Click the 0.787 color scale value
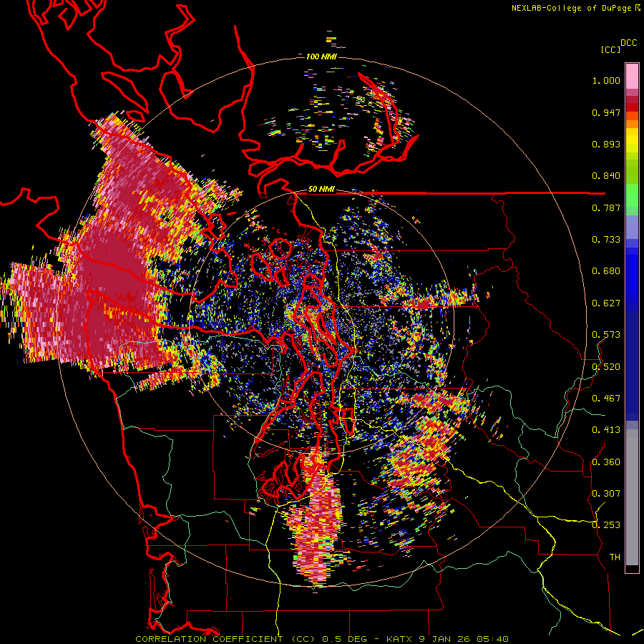Image resolution: width=644 pixels, height=644 pixels. coord(606,208)
